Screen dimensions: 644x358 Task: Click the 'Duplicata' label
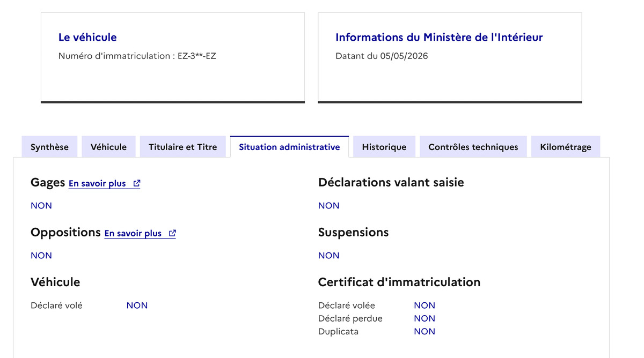pos(338,331)
